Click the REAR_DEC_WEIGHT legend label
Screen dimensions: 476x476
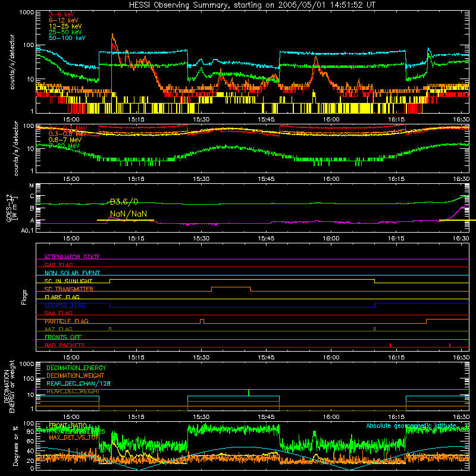pos(73,392)
